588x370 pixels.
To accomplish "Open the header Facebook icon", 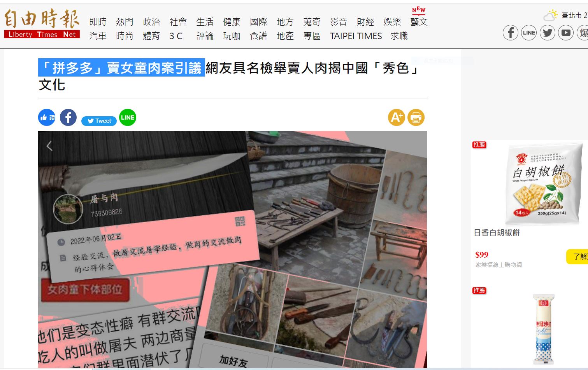I will pyautogui.click(x=510, y=33).
